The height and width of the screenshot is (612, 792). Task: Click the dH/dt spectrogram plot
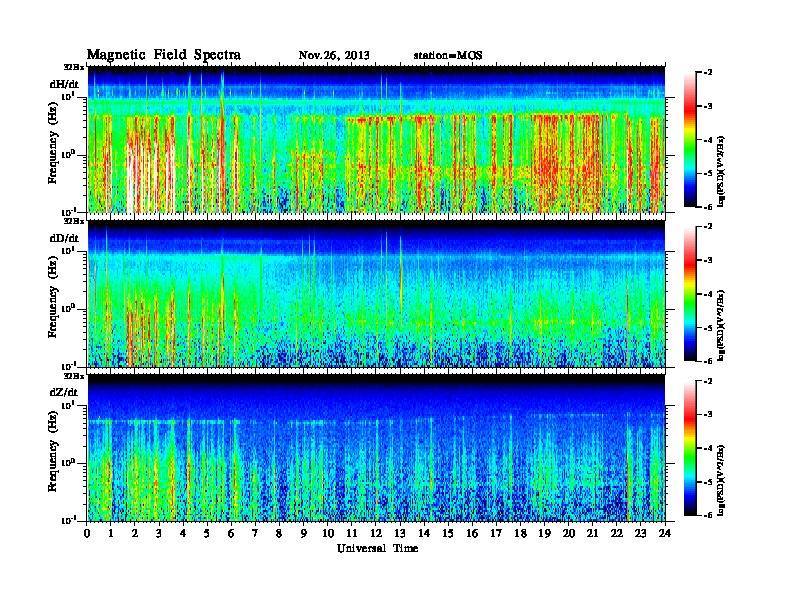click(376, 139)
